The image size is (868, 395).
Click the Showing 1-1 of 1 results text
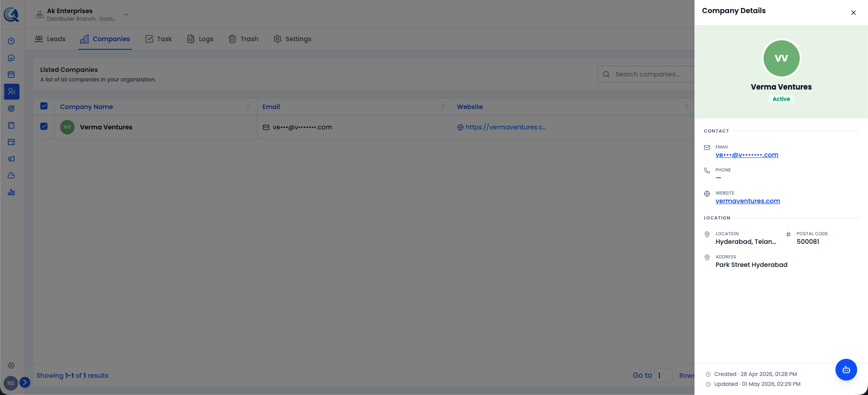point(72,376)
